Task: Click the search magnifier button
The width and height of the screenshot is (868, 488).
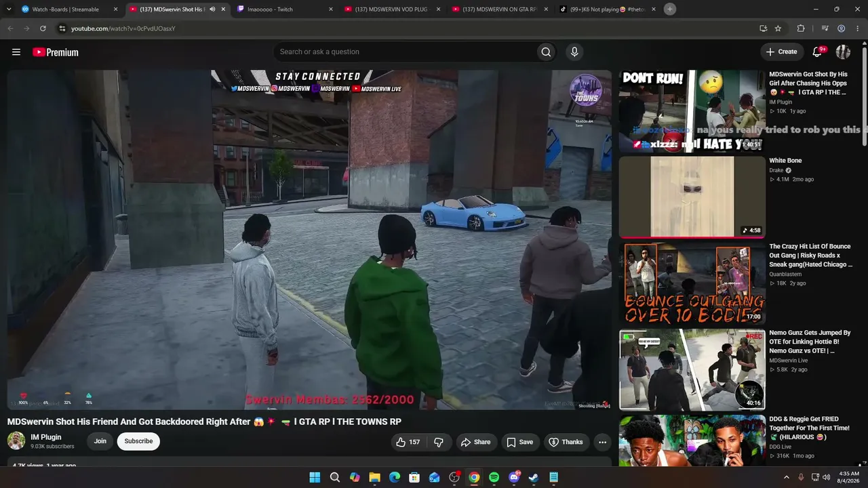Action: (546, 52)
